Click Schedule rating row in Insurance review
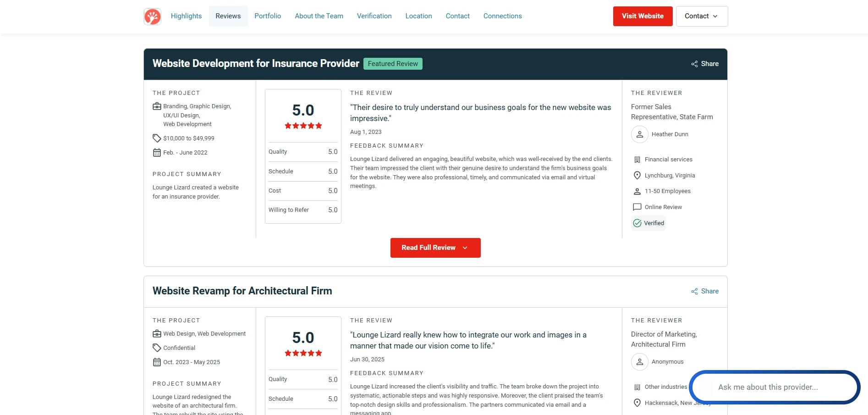Image resolution: width=868 pixels, height=415 pixels. [303, 172]
